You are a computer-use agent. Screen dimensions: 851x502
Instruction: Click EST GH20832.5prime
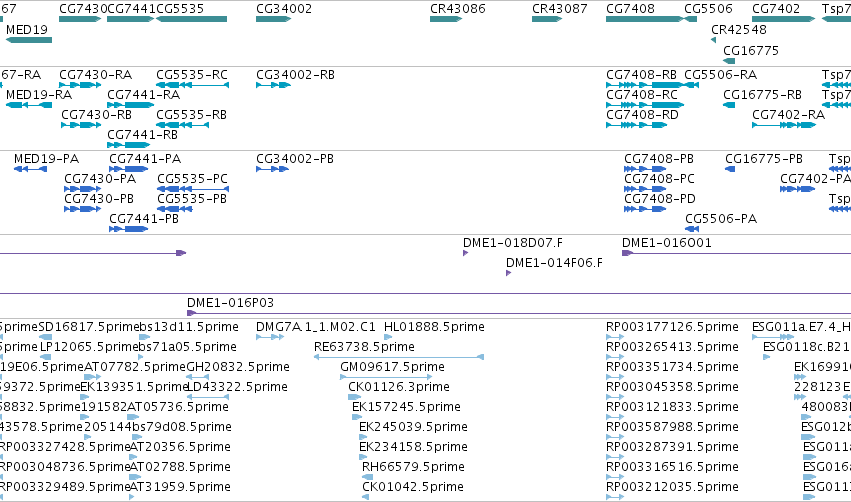(198, 377)
